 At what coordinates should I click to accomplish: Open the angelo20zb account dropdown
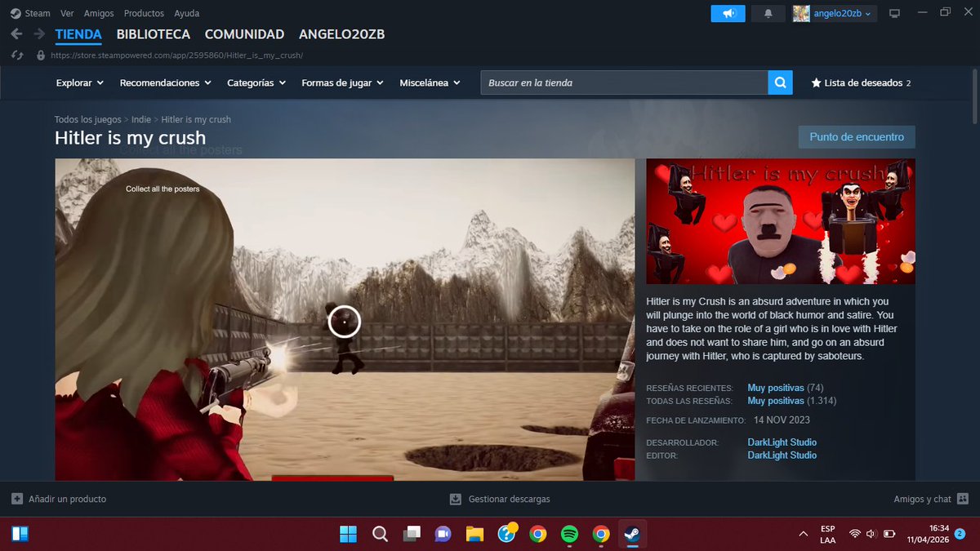(x=835, y=13)
